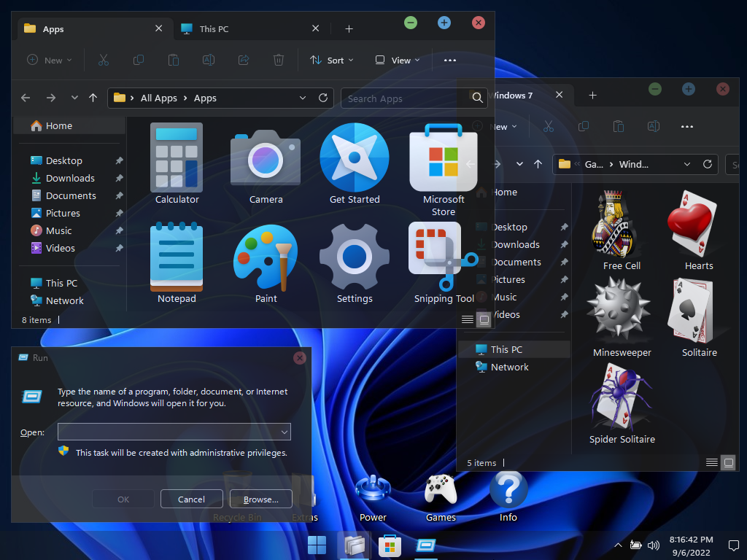This screenshot has height=560, width=747.
Task: Open the Free Cell game icon
Action: pos(614,224)
